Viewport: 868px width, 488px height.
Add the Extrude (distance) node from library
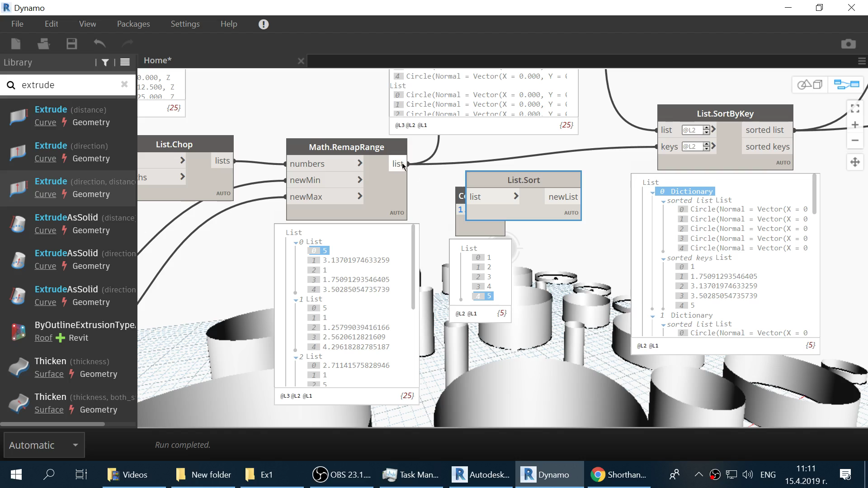point(51,110)
